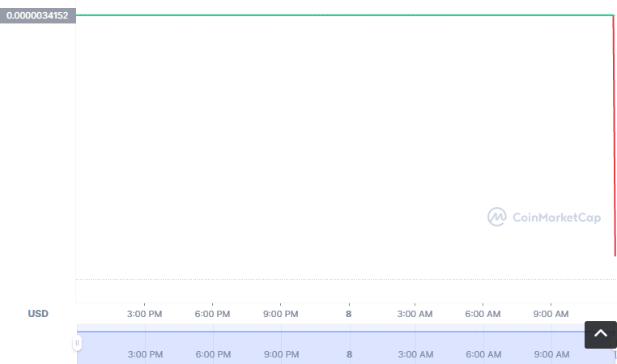Click the green price line mid-chart
This screenshot has height=364, width=617.
tap(344, 15)
